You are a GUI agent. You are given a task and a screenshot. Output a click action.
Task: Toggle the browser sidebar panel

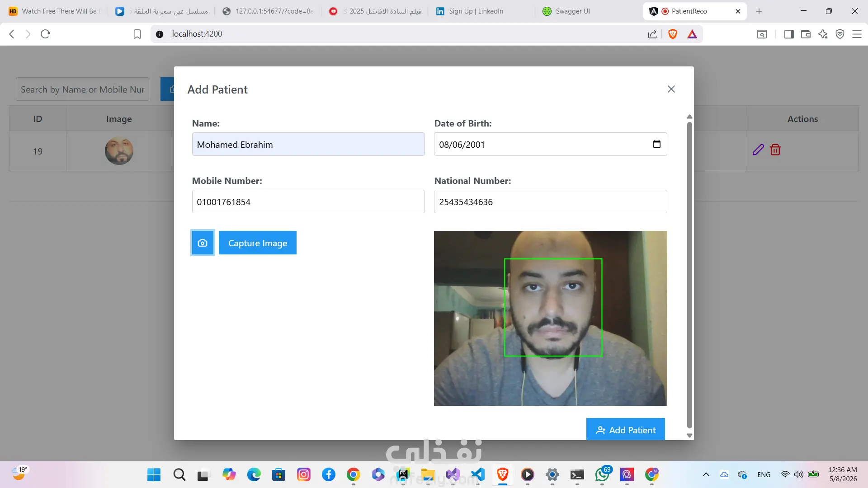click(x=789, y=34)
